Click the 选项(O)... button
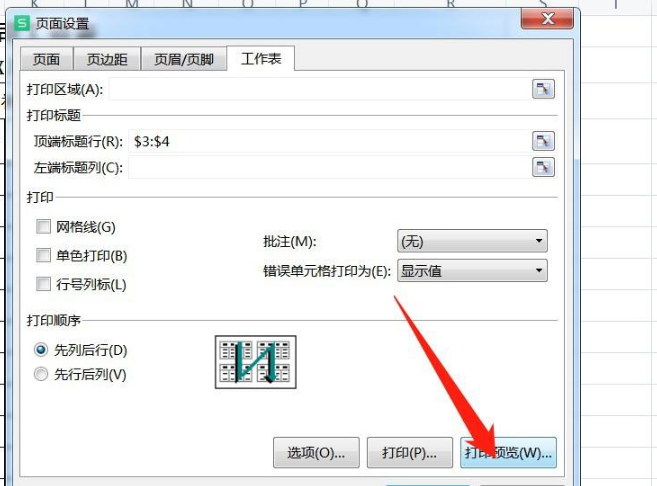 [316, 452]
